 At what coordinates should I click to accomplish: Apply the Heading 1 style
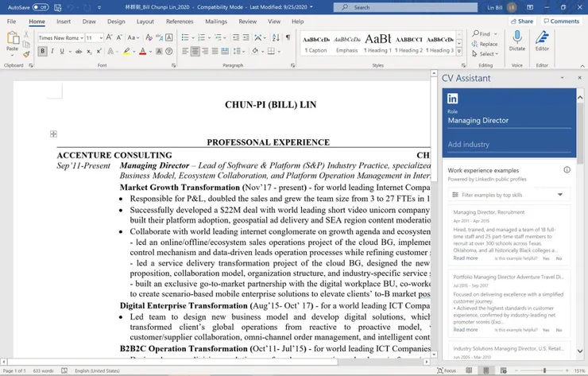tap(377, 44)
